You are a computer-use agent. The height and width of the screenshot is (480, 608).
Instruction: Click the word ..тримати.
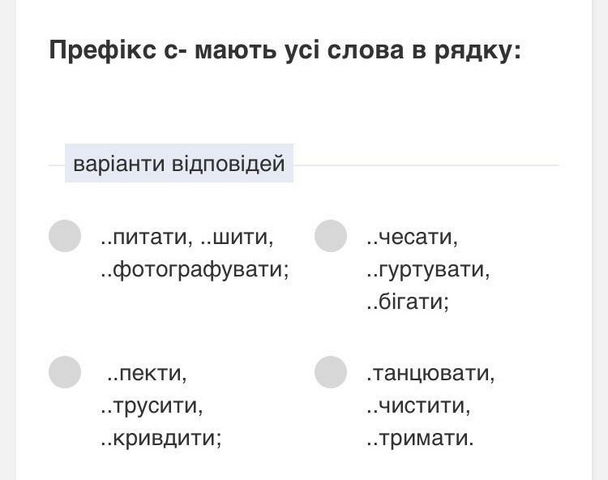pos(420,438)
